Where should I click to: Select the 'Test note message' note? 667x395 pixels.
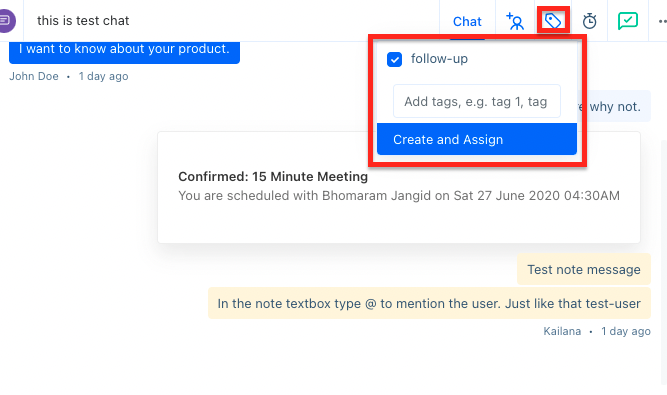click(x=584, y=269)
